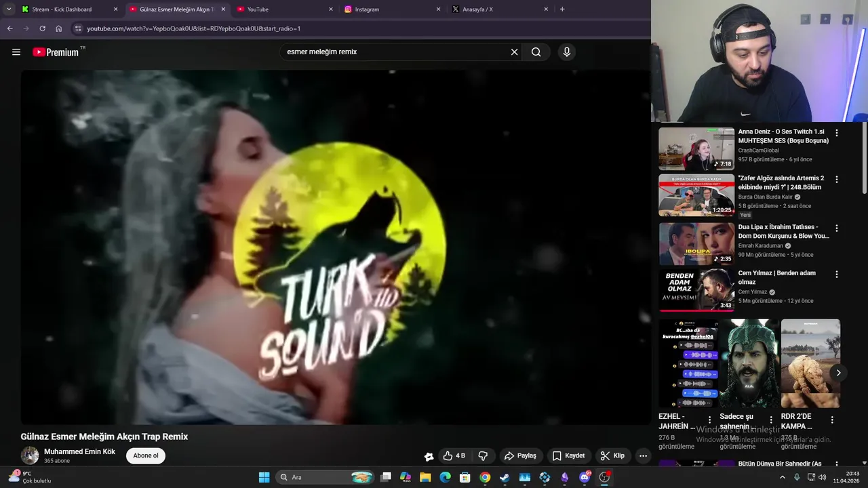The height and width of the screenshot is (488, 868).
Task: Click the taskbar Ara search box
Action: tap(325, 477)
